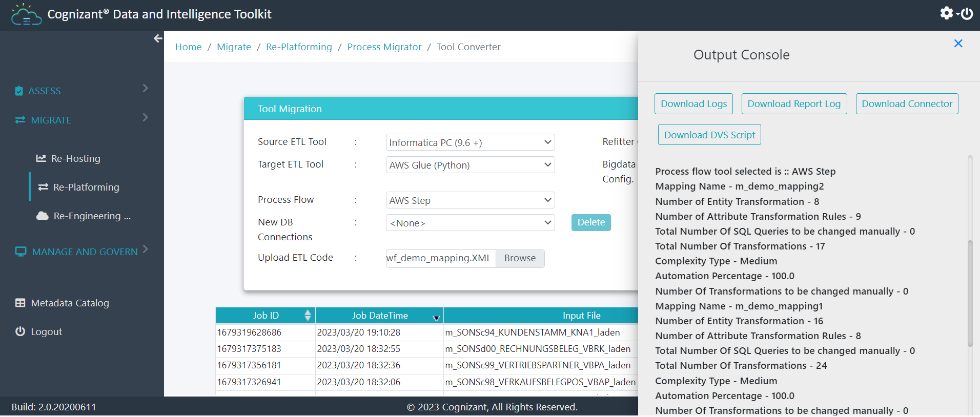Open the New DB Connections dropdown
The width and height of the screenshot is (980, 417).
pyautogui.click(x=470, y=223)
